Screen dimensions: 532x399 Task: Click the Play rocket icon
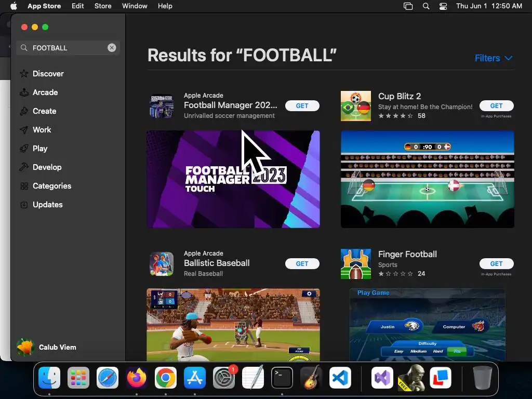click(24, 148)
